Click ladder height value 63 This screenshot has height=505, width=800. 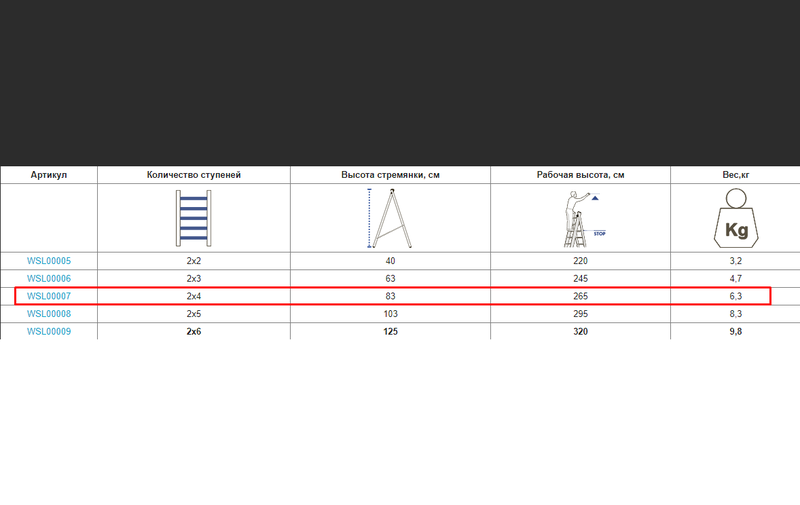390,279
